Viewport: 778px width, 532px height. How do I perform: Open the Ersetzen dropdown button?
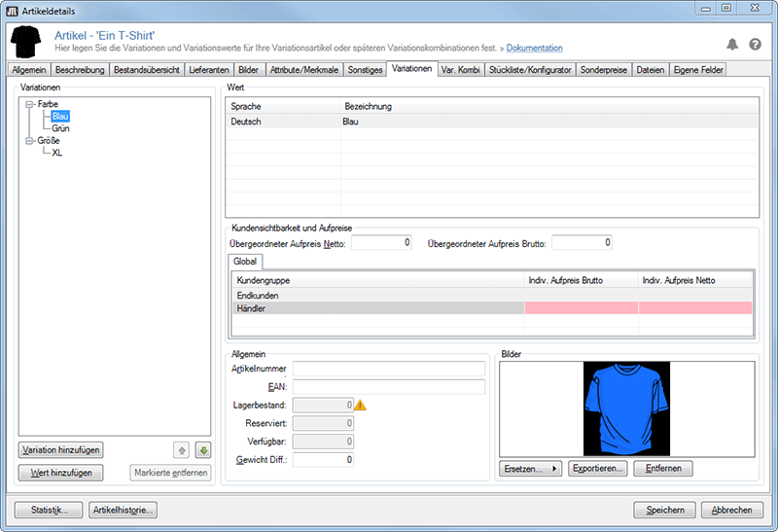(531, 469)
